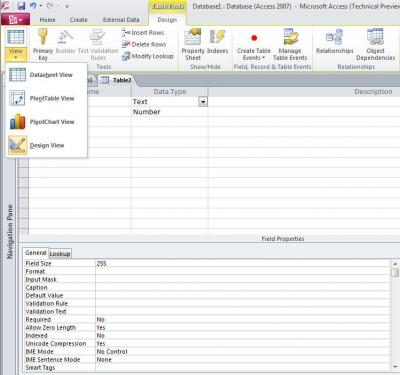Choose Datasheet View from the menu
Image resolution: width=400 pixels, height=375 pixels.
click(47, 75)
